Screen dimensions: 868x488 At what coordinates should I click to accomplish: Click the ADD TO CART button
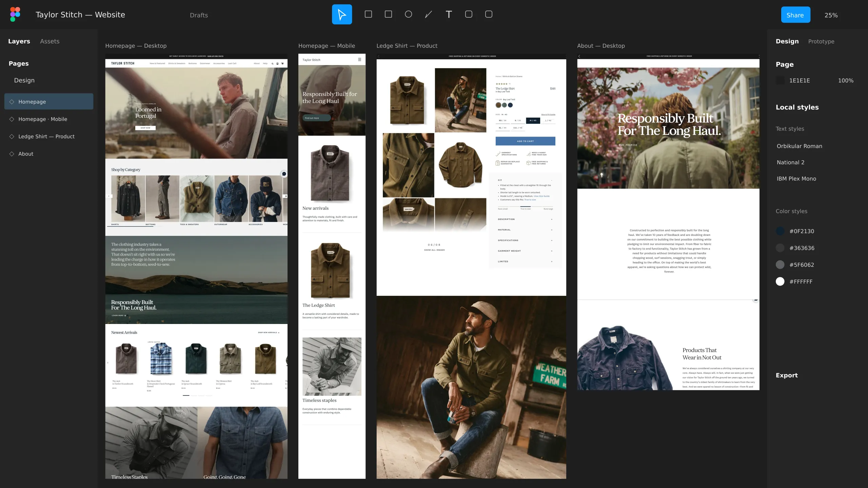[525, 141]
